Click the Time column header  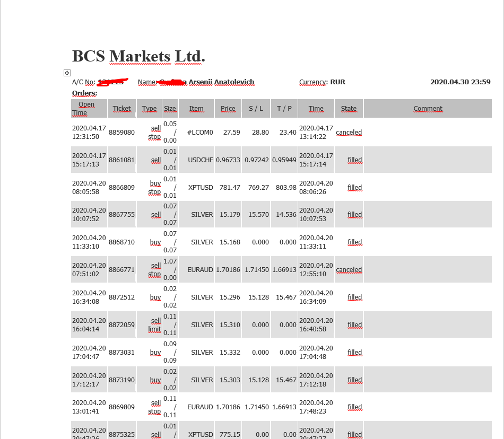(x=316, y=109)
